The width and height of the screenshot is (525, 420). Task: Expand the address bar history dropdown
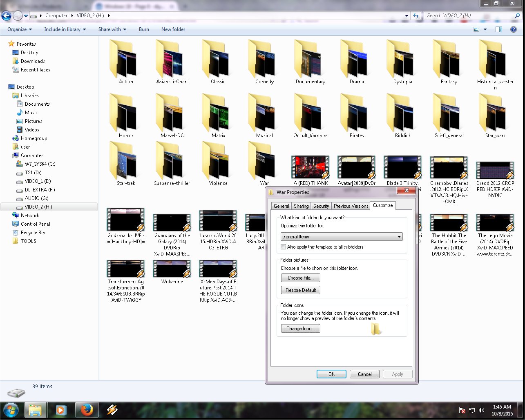pos(407,16)
